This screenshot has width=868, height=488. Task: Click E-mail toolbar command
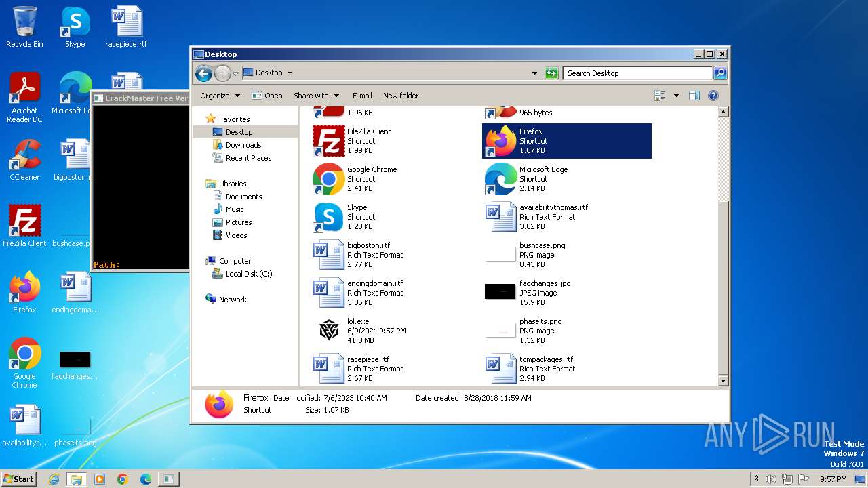[x=362, y=96]
